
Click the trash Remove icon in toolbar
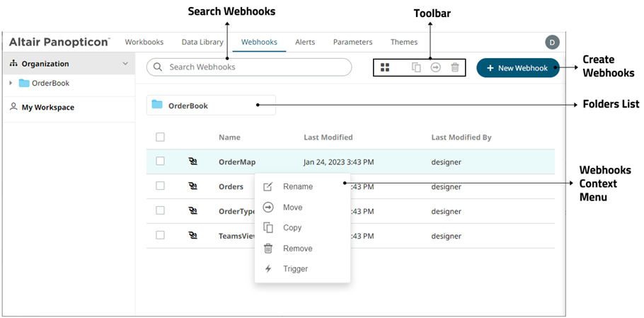[455, 67]
